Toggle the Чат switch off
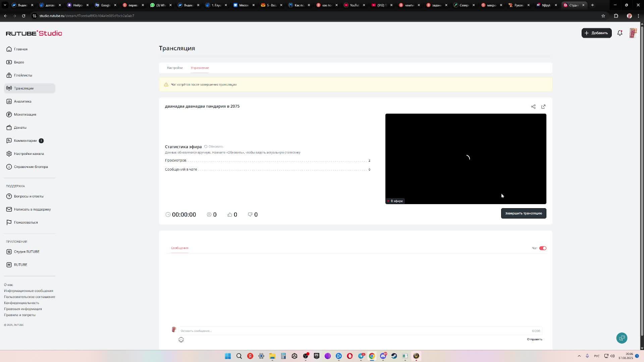644x362 pixels. point(543,248)
